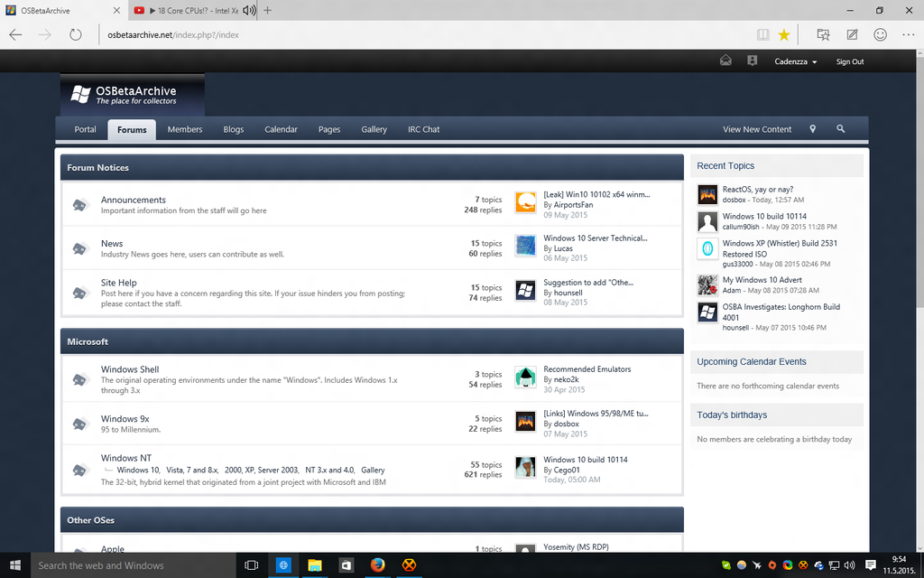The height and width of the screenshot is (578, 924).
Task: Open the forum search magnifier
Action: [x=841, y=128]
